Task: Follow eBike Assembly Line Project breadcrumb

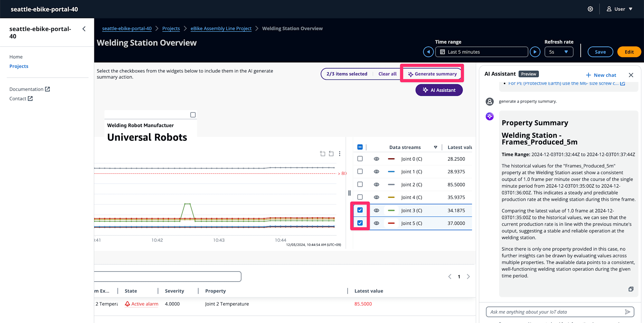Action: 221,29
